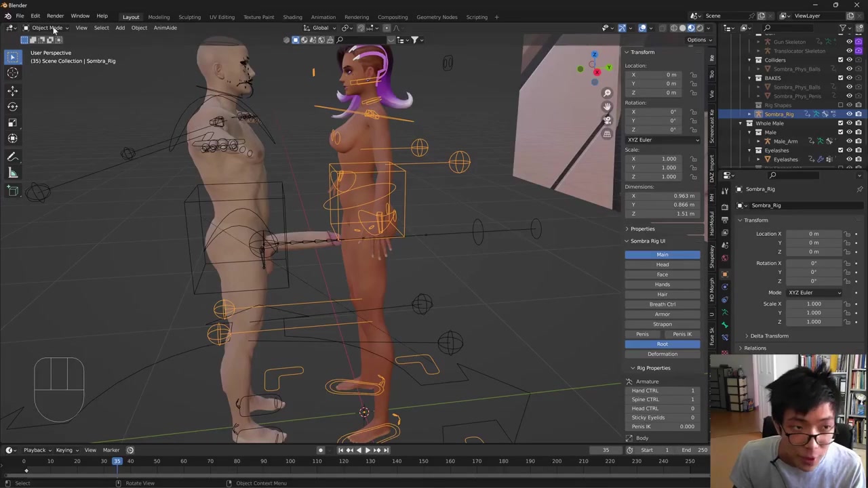Click the pan view hand gizmo

(607, 106)
